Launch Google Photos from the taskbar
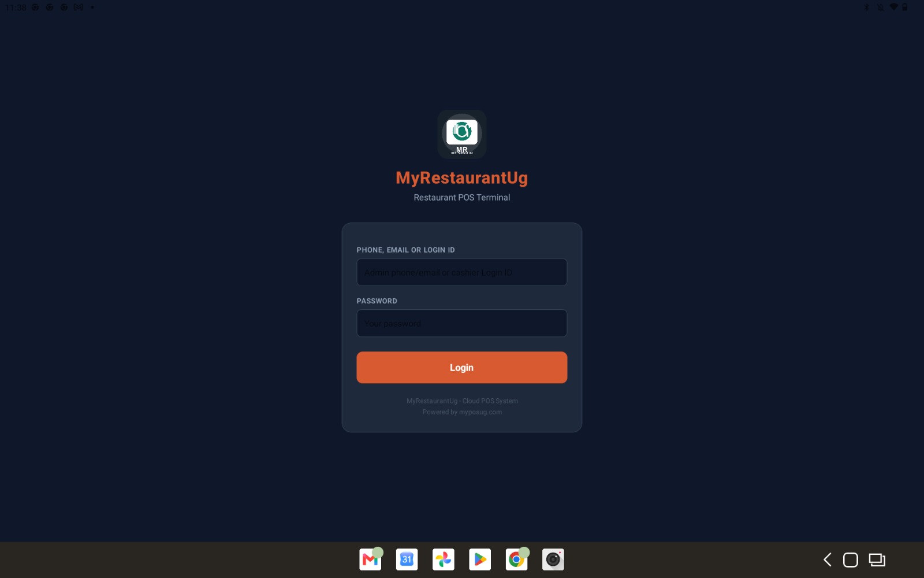 444,560
